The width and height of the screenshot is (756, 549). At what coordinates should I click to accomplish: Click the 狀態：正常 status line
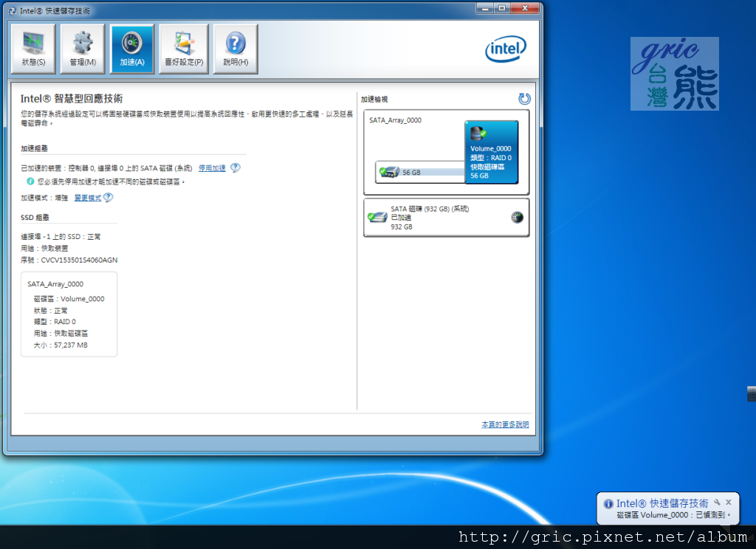51,311
